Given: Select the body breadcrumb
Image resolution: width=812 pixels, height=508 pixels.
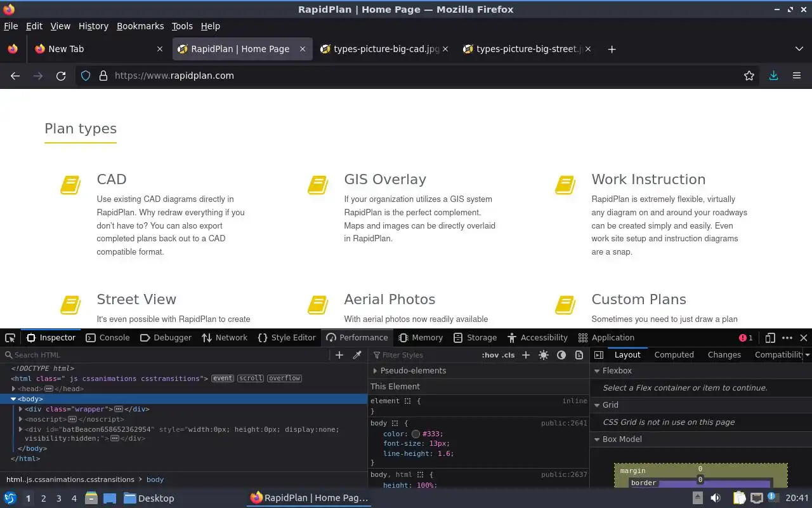Looking at the screenshot, I should click(155, 479).
